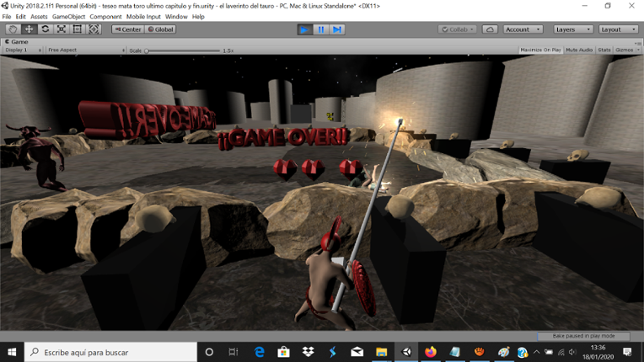Click the Stats button
The height and width of the screenshot is (362, 644).
tap(604, 51)
